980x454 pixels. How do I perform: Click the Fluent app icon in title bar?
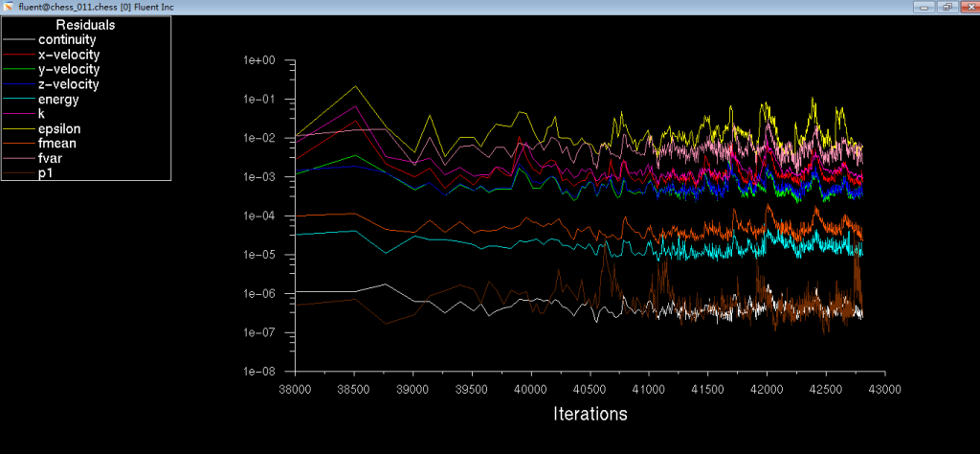tap(9, 7)
